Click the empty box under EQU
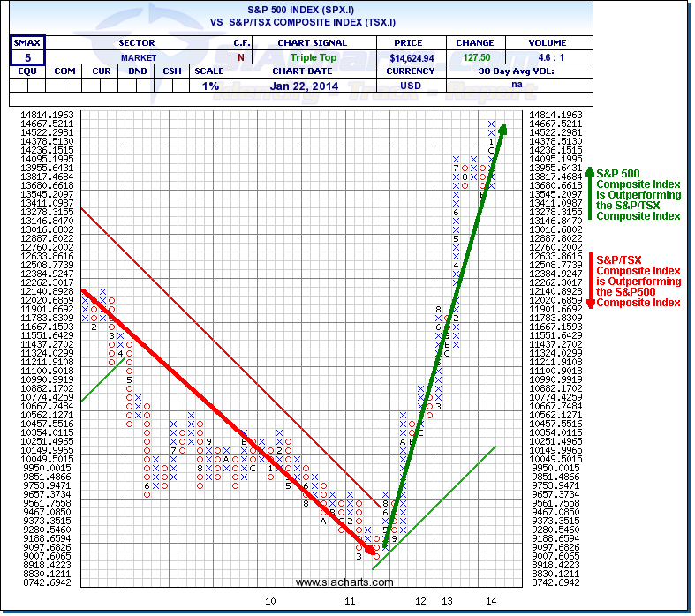The height and width of the screenshot is (616, 695). point(27,86)
